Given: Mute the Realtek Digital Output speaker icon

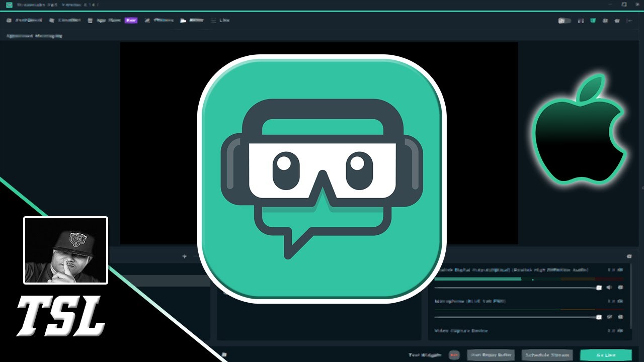Looking at the screenshot, I should pos(609,288).
